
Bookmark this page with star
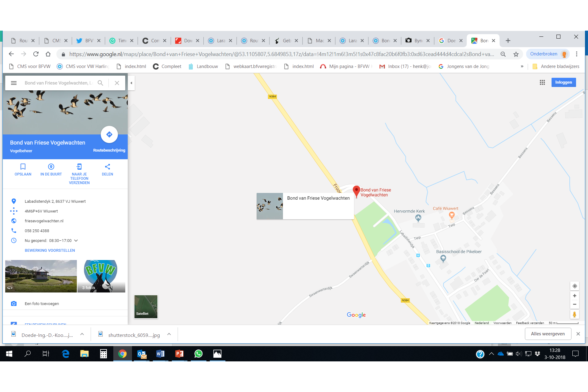[516, 54]
